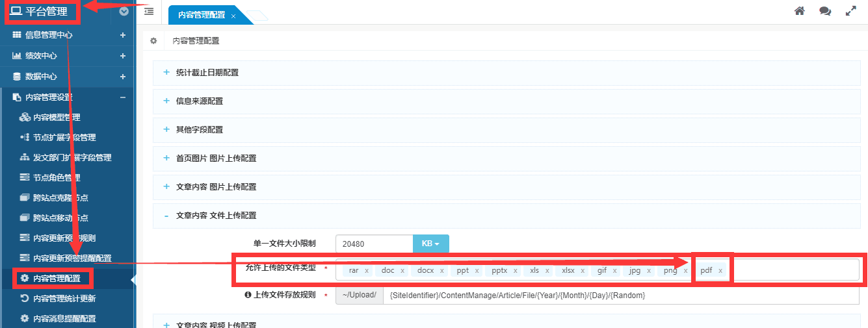Viewport: 868px width, 328px height.
Task: Expand 信息管理中心 in the sidebar
Action: pos(122,35)
